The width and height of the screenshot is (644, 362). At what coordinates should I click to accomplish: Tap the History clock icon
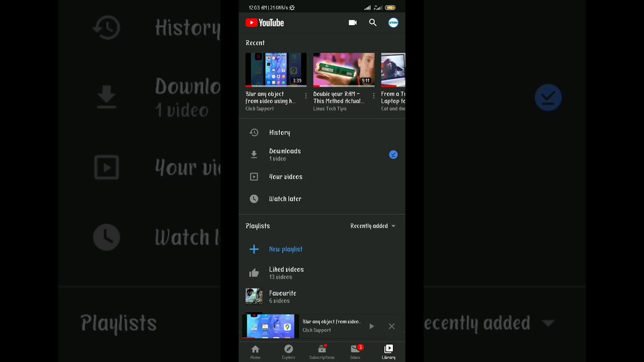pyautogui.click(x=254, y=133)
